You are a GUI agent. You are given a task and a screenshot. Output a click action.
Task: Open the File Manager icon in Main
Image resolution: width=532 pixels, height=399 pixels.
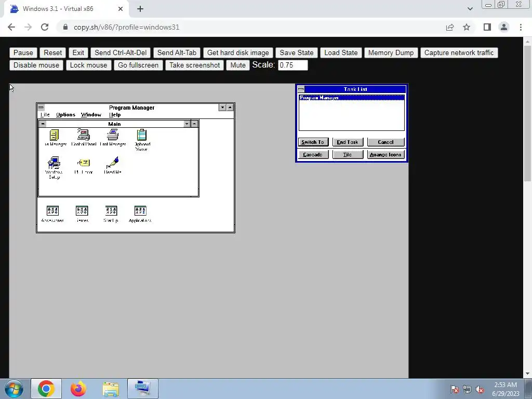(54, 135)
